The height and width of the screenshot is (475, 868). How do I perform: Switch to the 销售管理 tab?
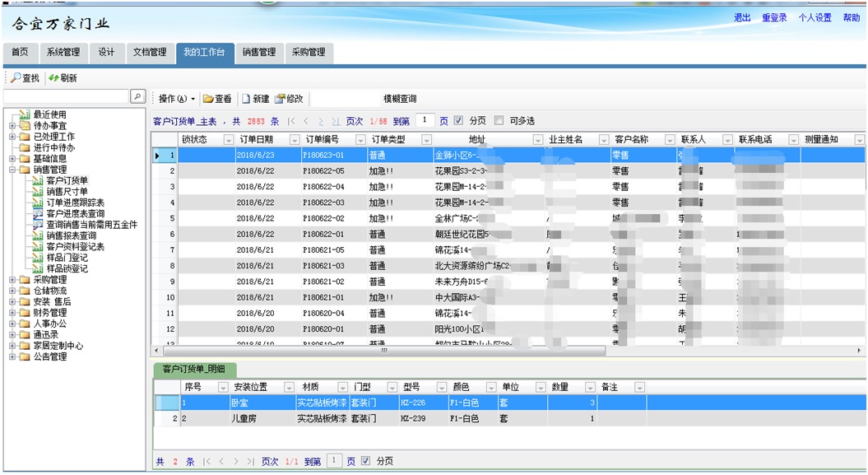point(258,52)
